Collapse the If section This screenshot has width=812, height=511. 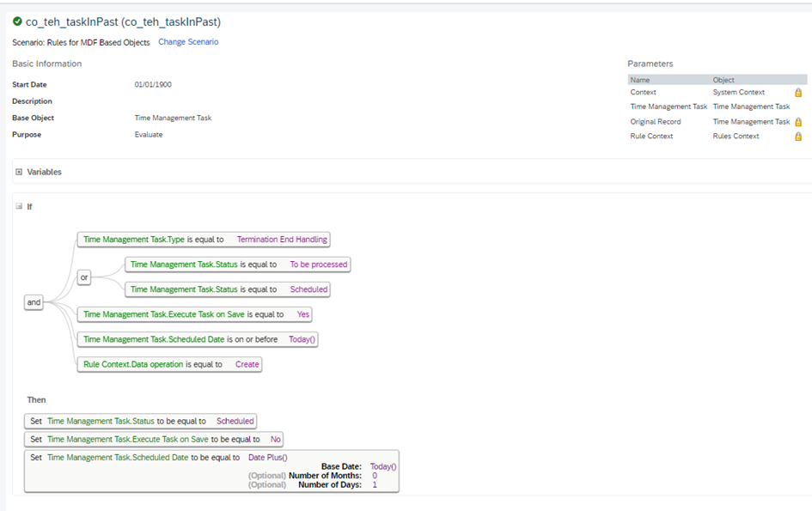click(19, 206)
